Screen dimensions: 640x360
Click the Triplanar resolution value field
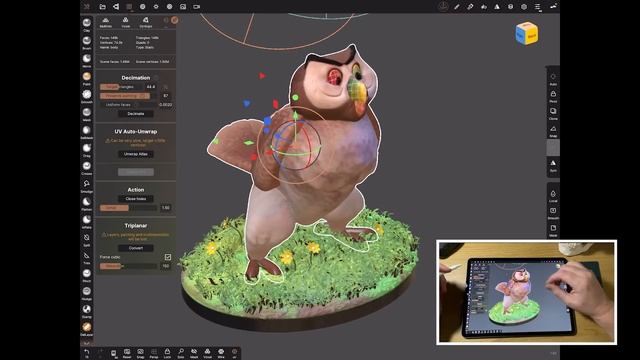point(166,266)
